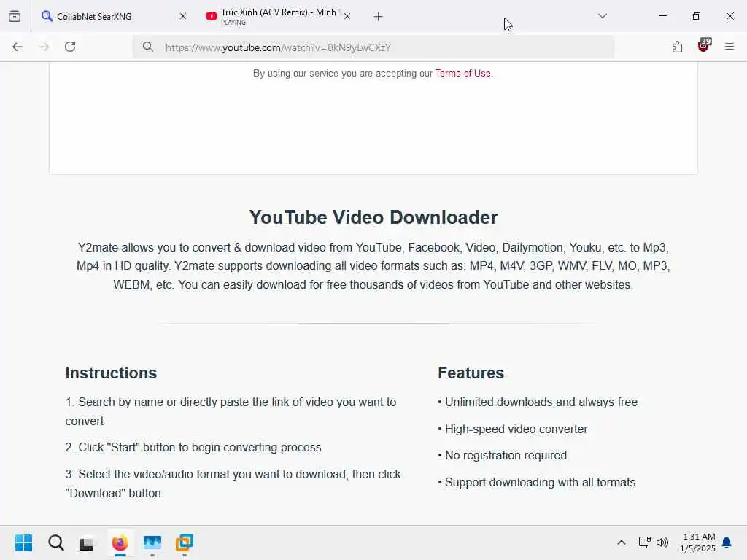The image size is (747, 560).
Task: Close the CollabNet SearXNG tab
Action: (x=183, y=16)
